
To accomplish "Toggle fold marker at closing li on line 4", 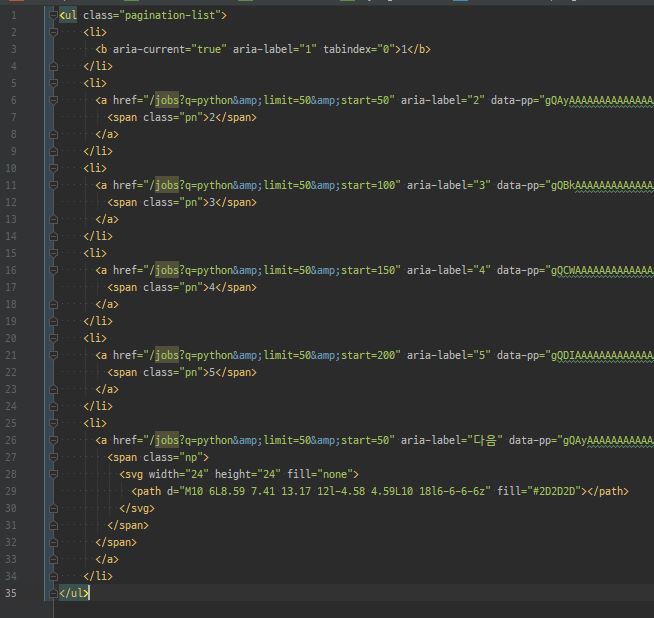I will (53, 66).
